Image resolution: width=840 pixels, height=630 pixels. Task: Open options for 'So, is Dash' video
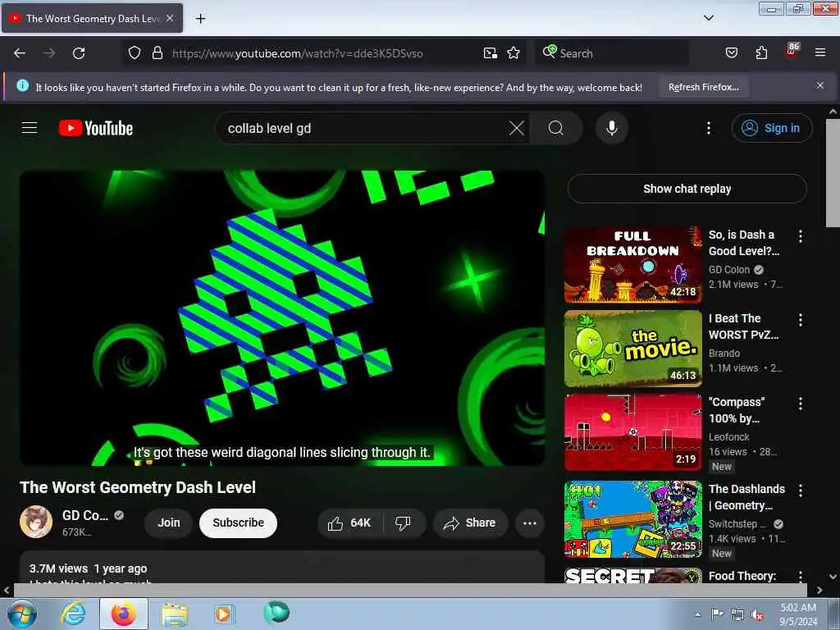(801, 236)
